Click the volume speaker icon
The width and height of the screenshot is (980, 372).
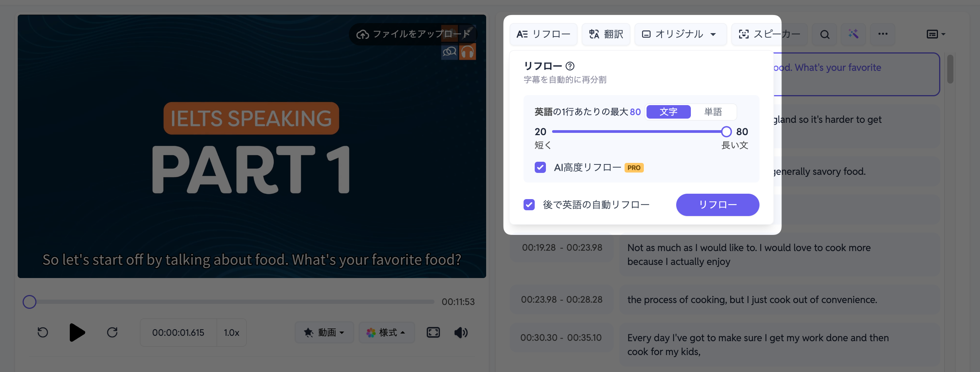click(461, 332)
